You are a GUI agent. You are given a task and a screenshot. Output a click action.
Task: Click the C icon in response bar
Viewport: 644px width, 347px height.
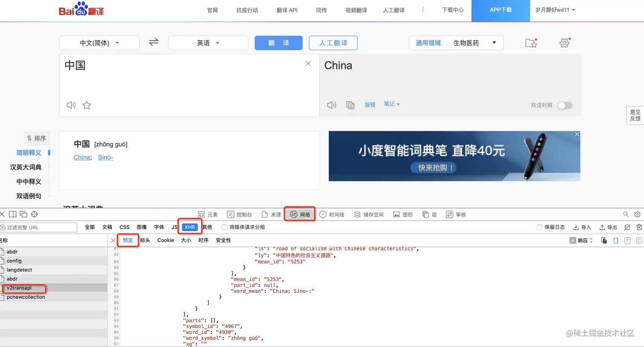[x=639, y=240]
